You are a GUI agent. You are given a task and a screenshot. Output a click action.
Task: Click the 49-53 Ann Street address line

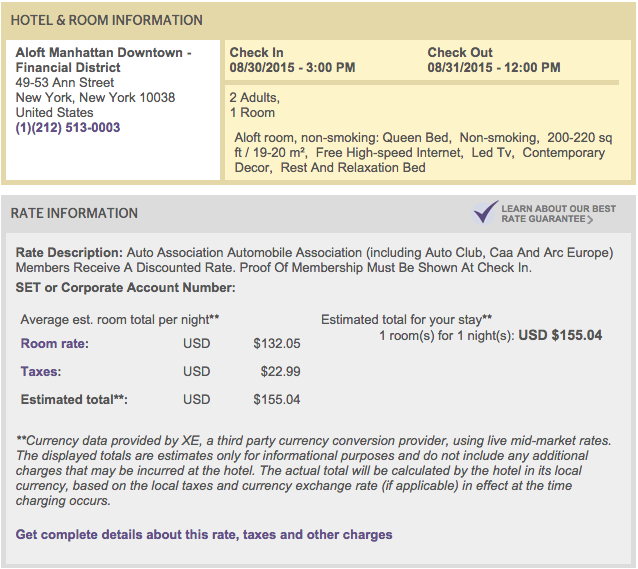coord(65,83)
